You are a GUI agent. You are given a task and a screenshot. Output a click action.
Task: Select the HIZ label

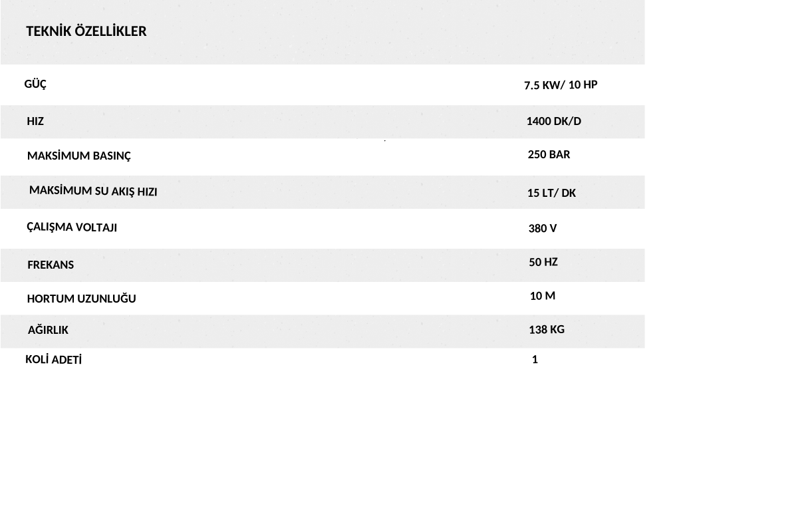pyautogui.click(x=35, y=122)
